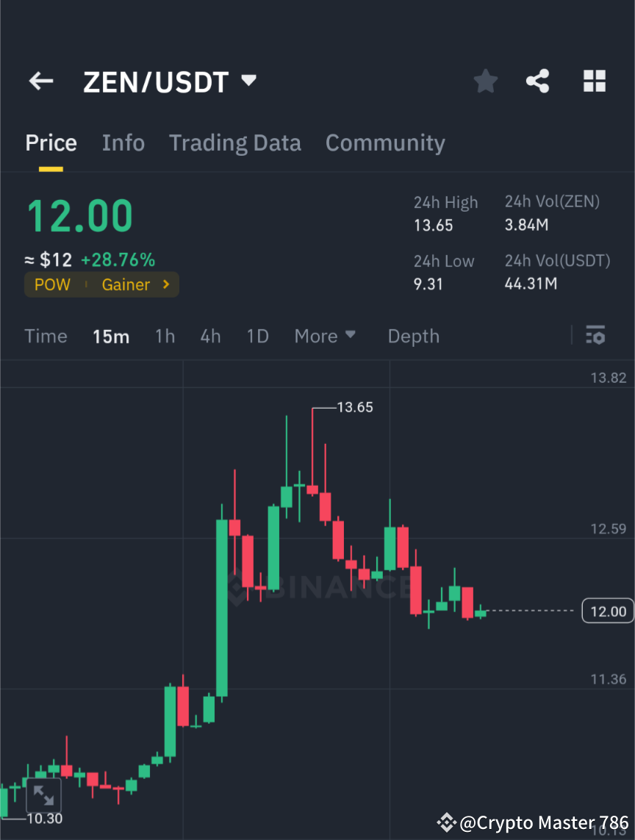Open the grid layout menu

(x=594, y=81)
